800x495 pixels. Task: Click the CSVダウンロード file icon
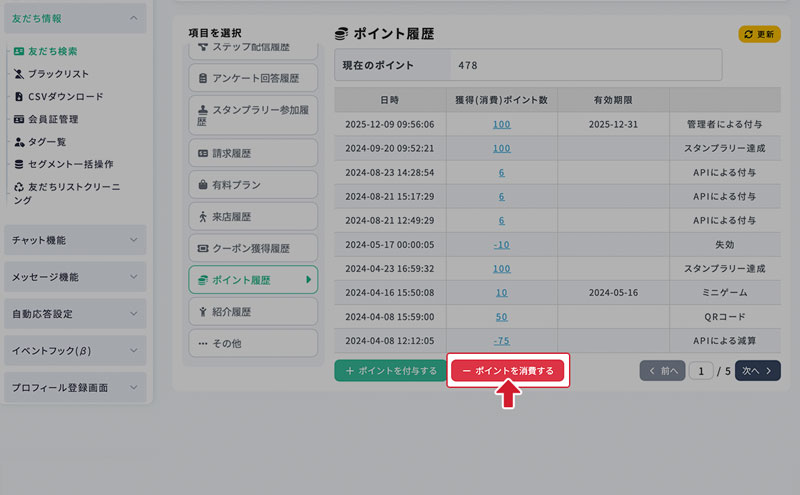pyautogui.click(x=19, y=97)
